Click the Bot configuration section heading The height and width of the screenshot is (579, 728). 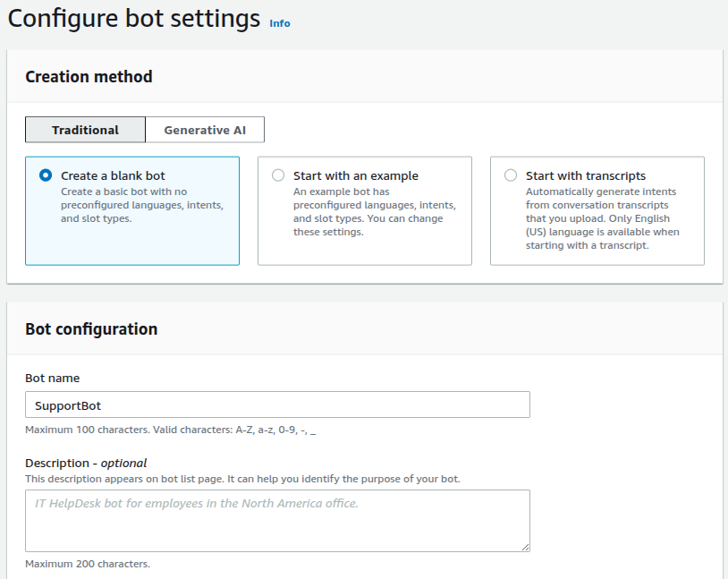(x=91, y=329)
